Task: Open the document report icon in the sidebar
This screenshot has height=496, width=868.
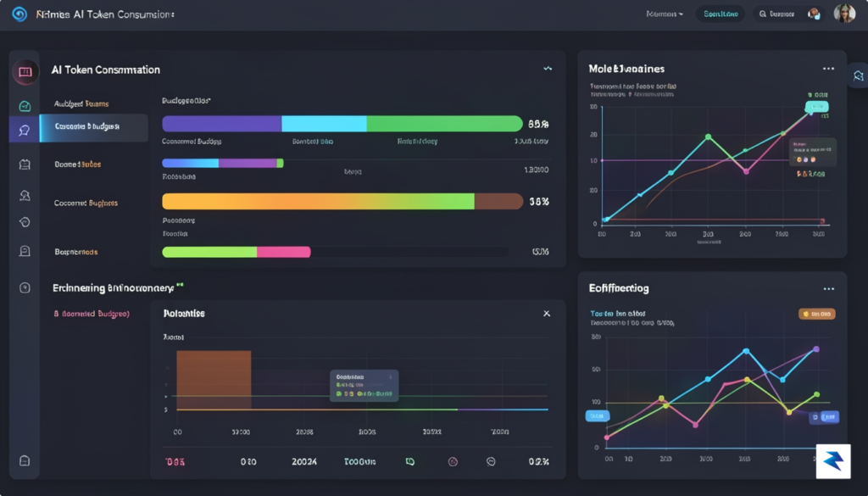Action: 25,251
